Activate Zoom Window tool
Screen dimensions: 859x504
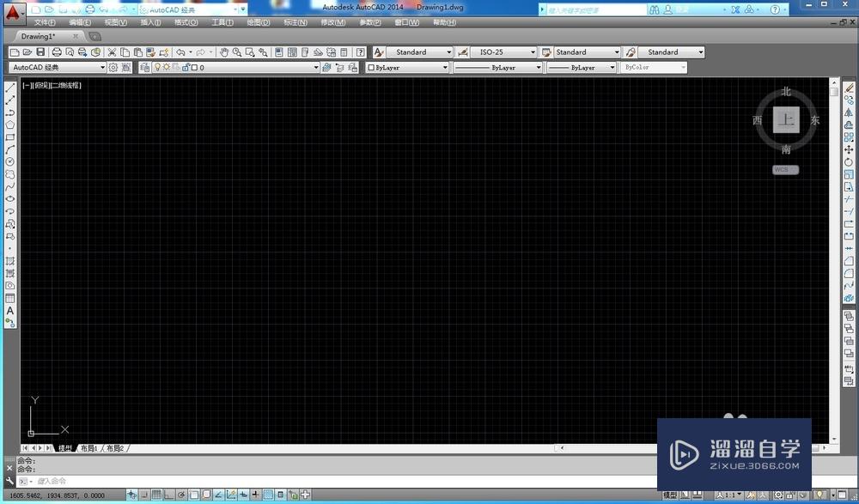(x=250, y=52)
